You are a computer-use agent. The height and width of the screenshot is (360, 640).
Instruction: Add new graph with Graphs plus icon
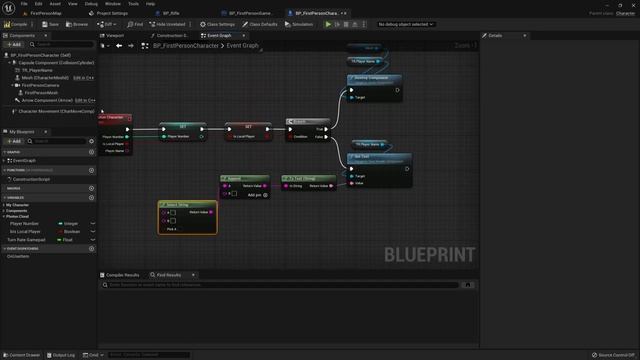(91, 152)
